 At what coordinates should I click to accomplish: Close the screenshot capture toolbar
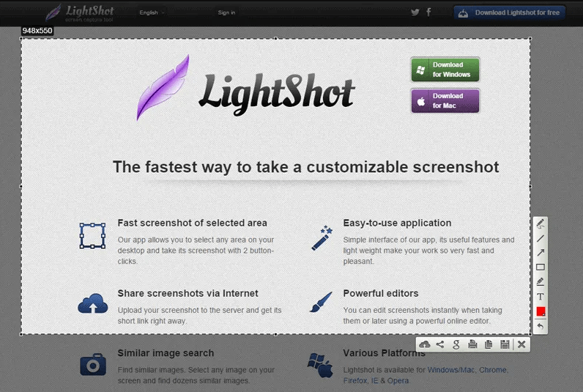tap(521, 344)
